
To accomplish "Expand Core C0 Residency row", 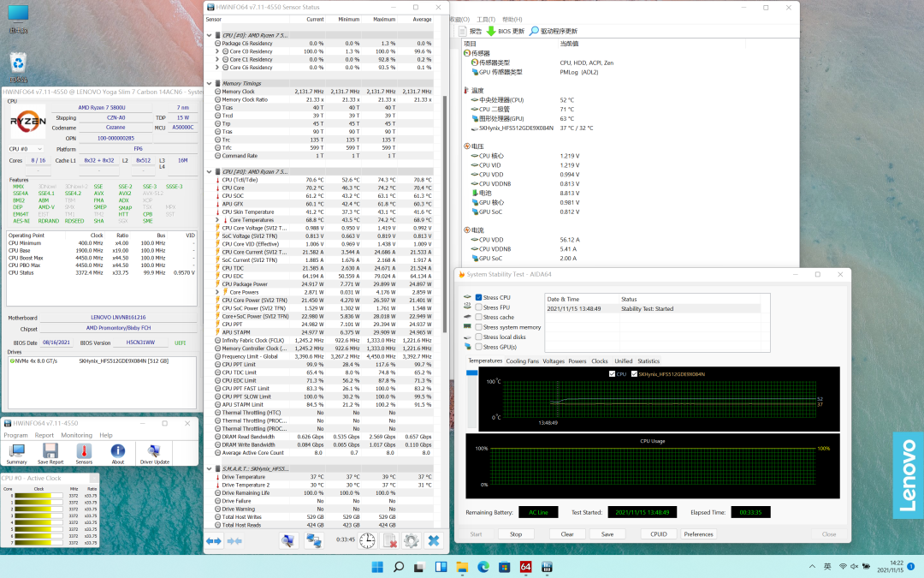I will [216, 51].
